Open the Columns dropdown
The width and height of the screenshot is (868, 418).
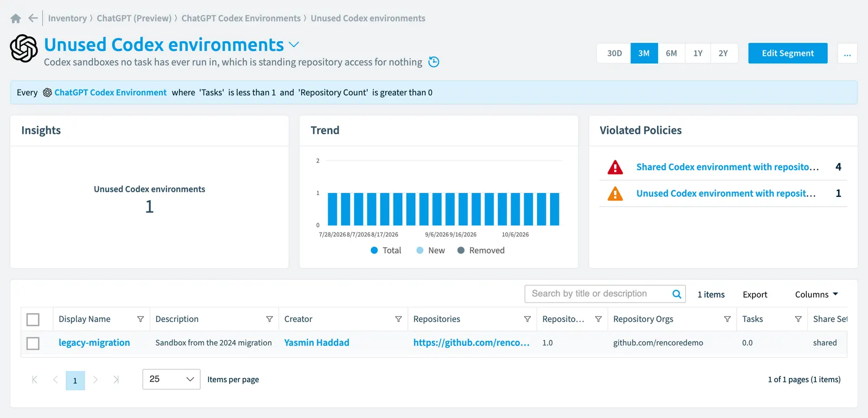pos(816,294)
